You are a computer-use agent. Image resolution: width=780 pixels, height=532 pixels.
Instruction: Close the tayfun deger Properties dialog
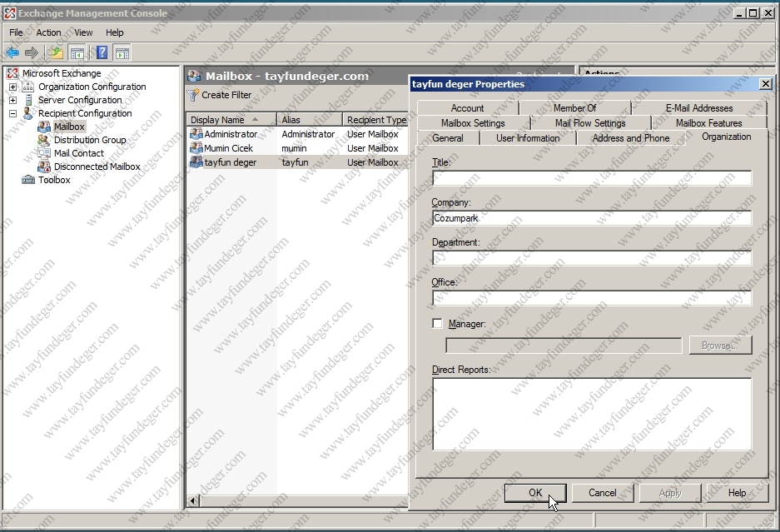coord(766,83)
